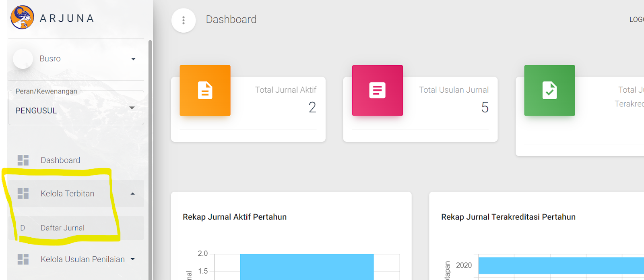Screen dimensions: 644x280
Task: Click the Dashboard grid icon in sidebar
Action: pos(23,160)
